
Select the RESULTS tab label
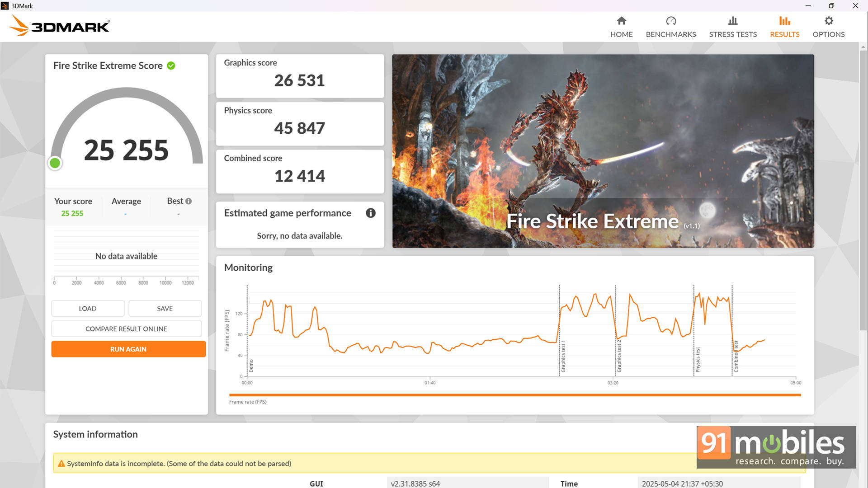pyautogui.click(x=784, y=34)
